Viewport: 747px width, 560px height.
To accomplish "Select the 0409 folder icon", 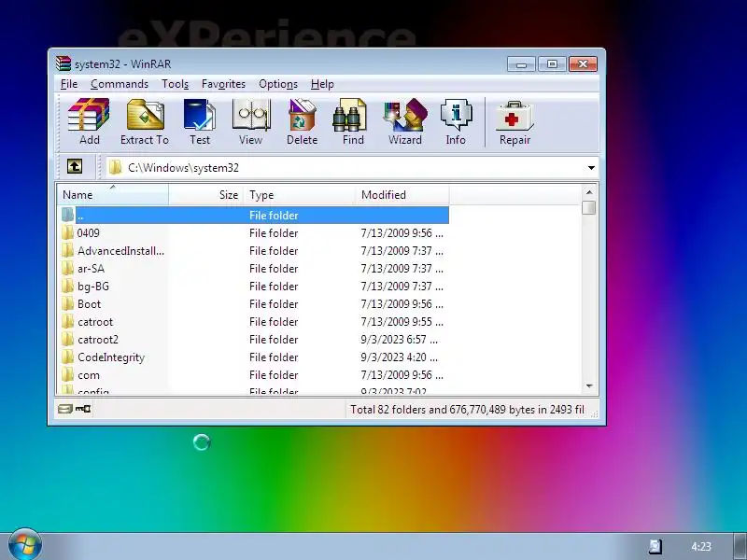I will 67,232.
